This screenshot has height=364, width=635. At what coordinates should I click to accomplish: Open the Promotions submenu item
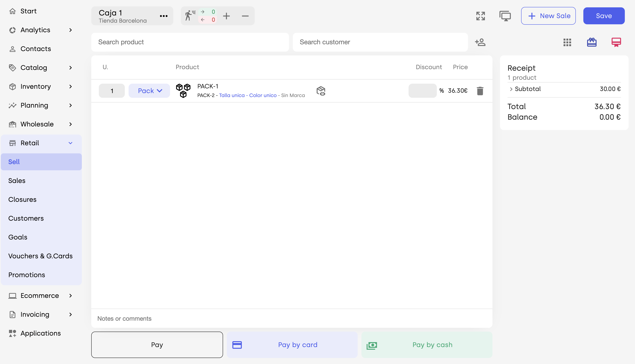tap(41, 275)
